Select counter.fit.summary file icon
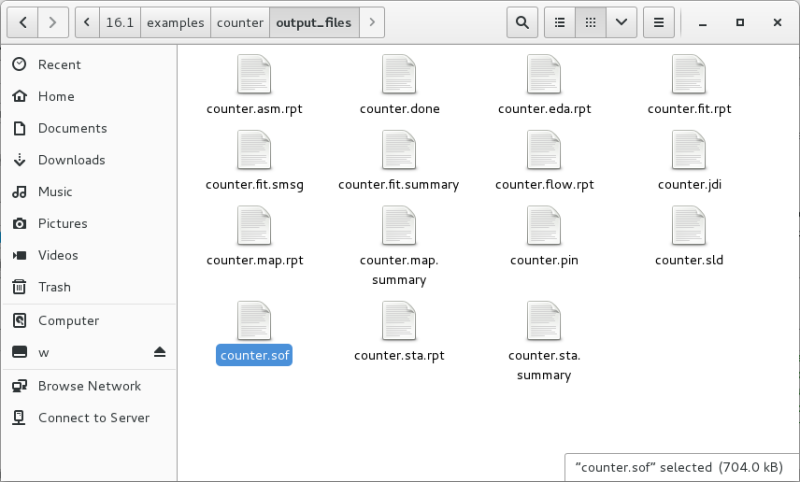Screen dimensions: 800x482 (399, 150)
